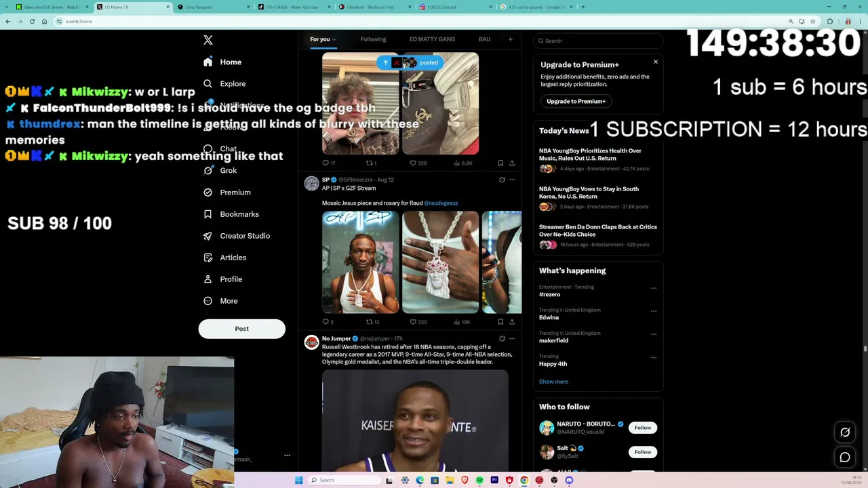Image resolution: width=868 pixels, height=488 pixels.
Task: Open the Explore page
Action: [224, 83]
